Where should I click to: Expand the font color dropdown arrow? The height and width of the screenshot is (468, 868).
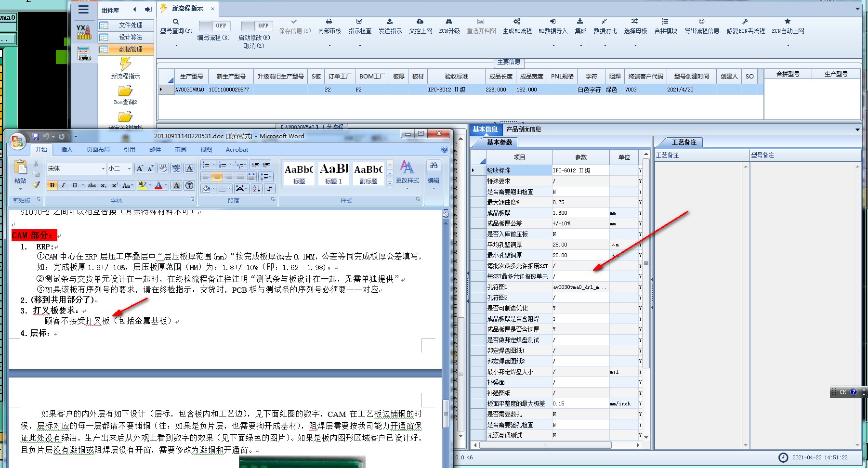pos(166,185)
